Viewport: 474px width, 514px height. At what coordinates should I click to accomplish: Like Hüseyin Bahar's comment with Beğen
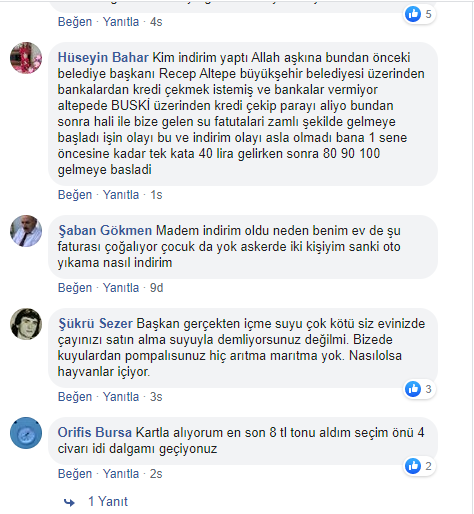point(75,195)
